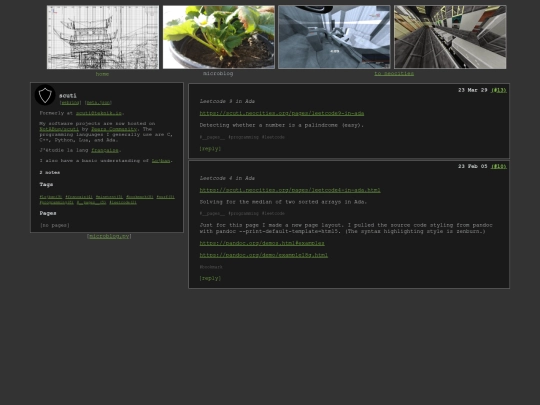540x405 pixels.
Task: Filter by the #__pages__ tag in Tags list
Action: tap(91, 202)
